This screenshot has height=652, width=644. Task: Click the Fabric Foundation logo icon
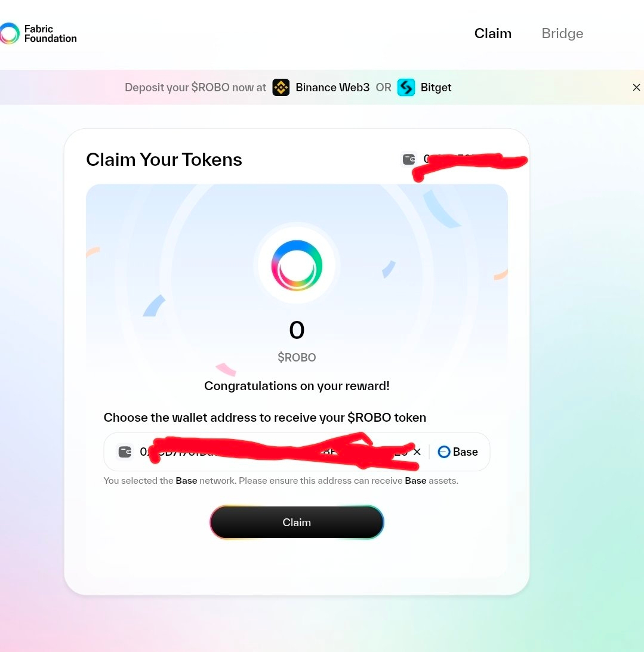click(9, 33)
